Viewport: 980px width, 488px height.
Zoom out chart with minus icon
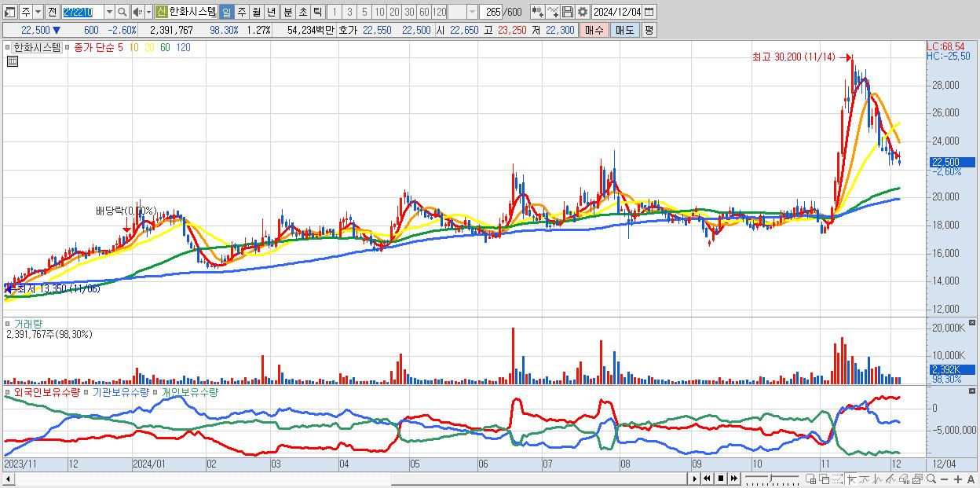click(944, 479)
